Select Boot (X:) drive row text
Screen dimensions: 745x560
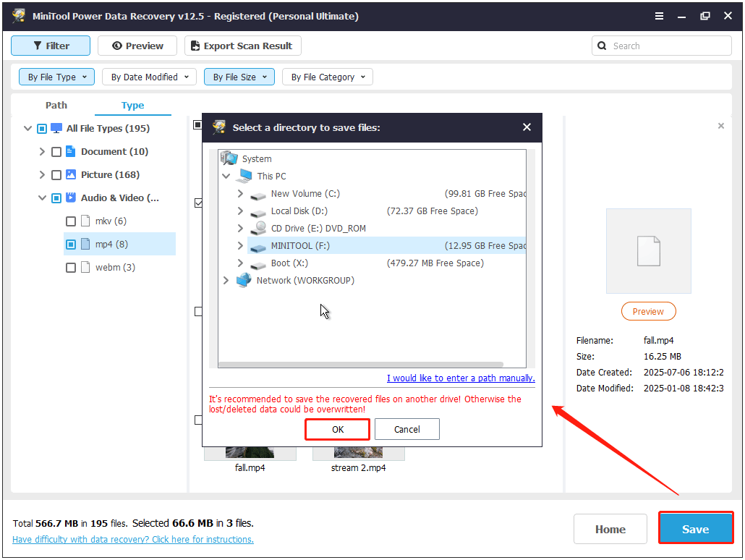tap(289, 263)
